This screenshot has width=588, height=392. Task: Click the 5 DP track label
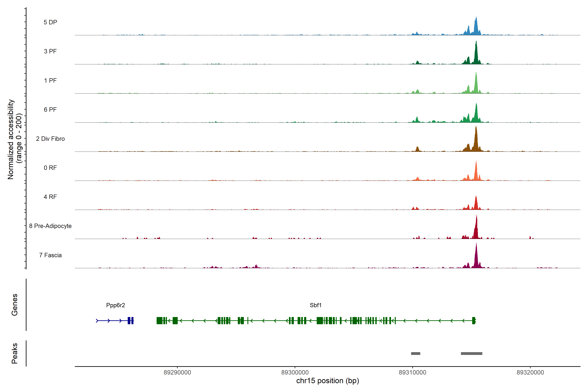[x=50, y=22]
